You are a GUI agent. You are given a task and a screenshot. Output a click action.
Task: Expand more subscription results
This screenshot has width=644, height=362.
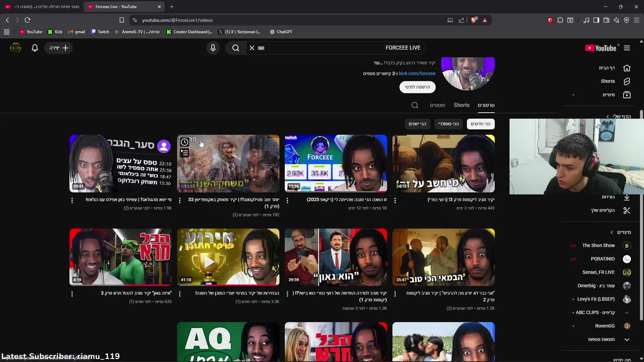coord(608,339)
